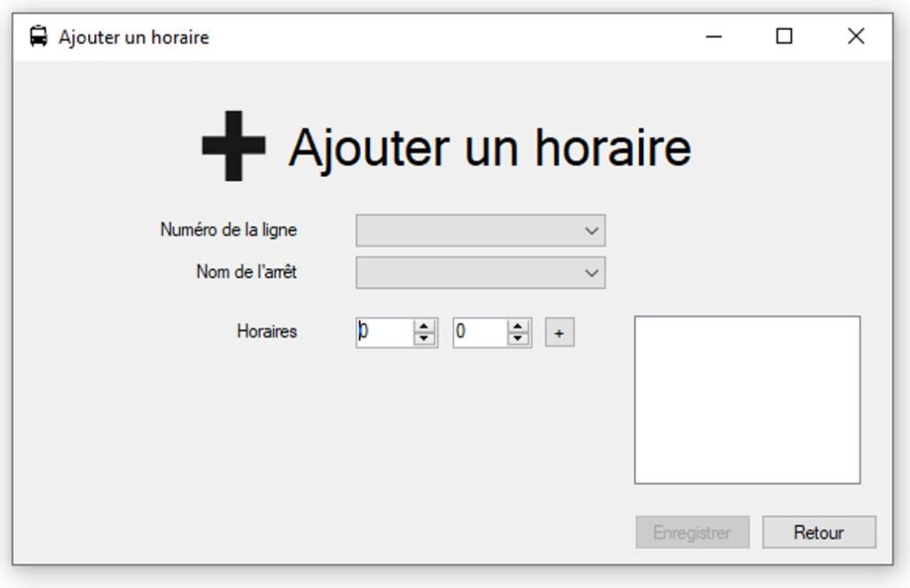The height and width of the screenshot is (588, 910).
Task: Go back with the Retour button
Action: coord(818,532)
